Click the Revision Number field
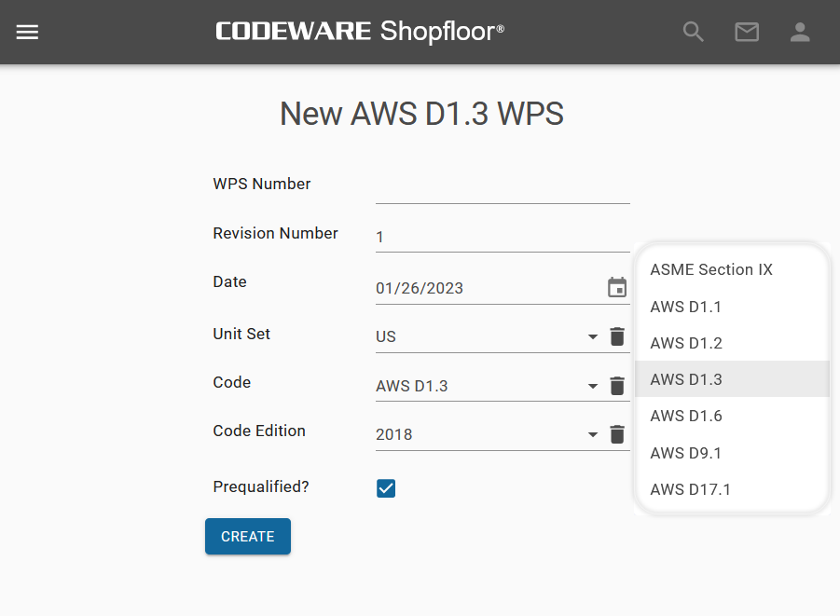The image size is (840, 616). [503, 237]
